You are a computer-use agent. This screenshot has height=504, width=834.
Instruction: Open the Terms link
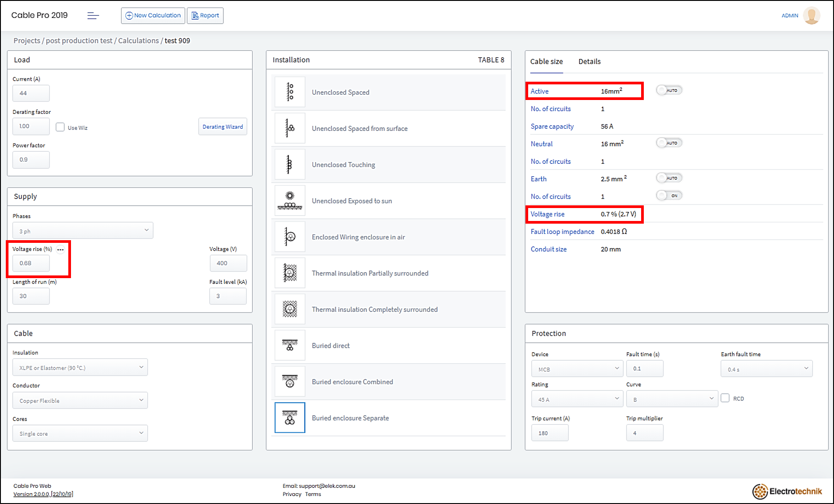[x=313, y=494]
